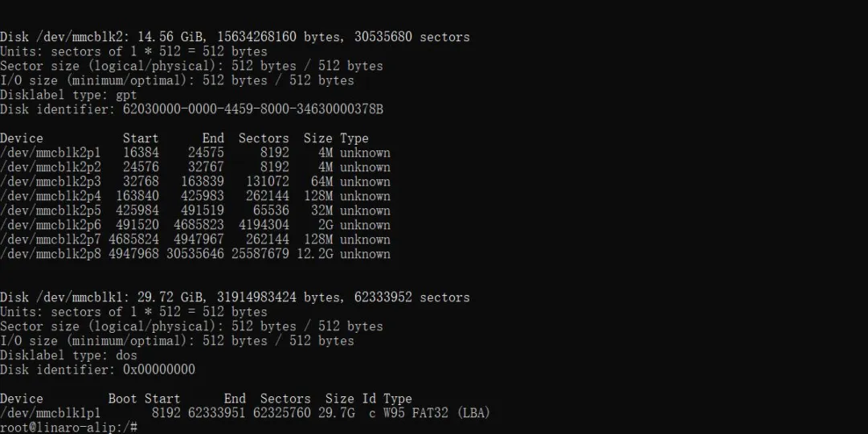Click the /dev/mmcblk2p8 partition row
The height and width of the screenshot is (434, 868).
click(195, 254)
